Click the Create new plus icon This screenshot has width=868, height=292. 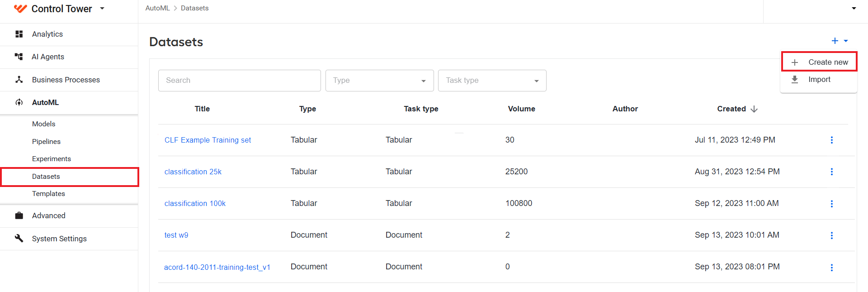point(795,62)
